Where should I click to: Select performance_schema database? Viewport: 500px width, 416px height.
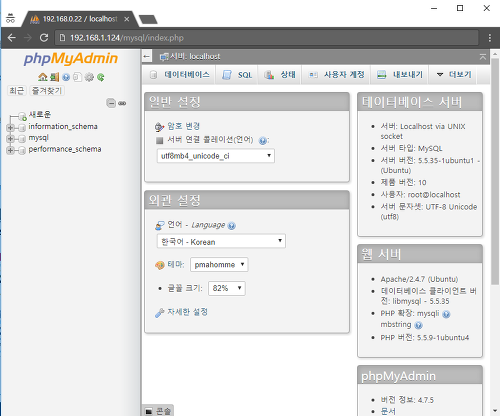65,149
